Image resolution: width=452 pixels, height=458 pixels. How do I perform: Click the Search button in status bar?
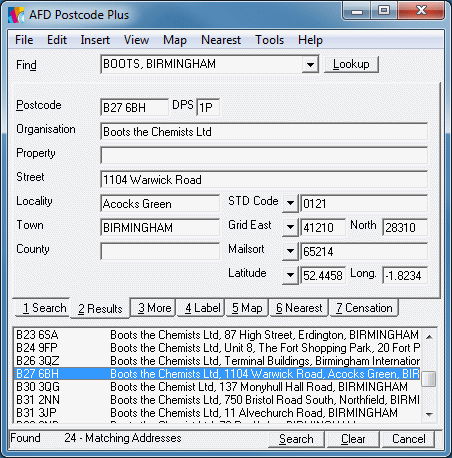click(x=296, y=439)
